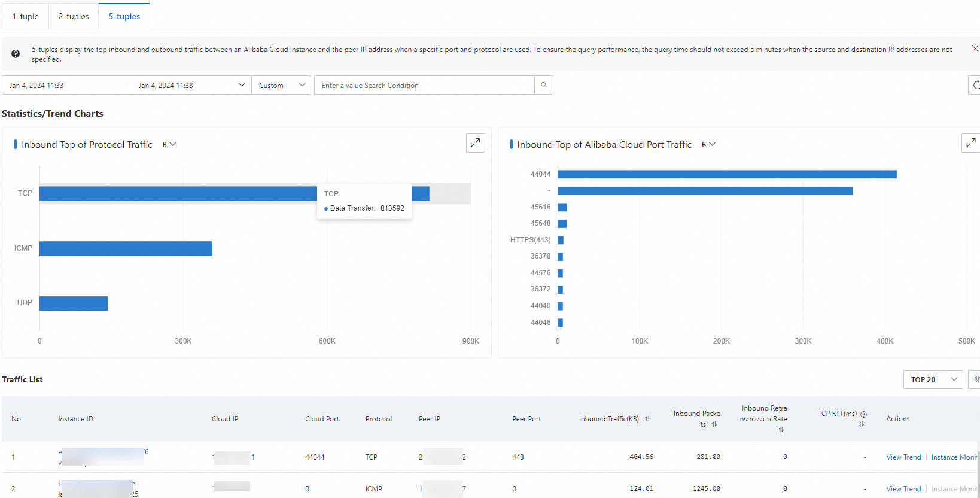Click the TCP RTT help icon
This screenshot has width=980, height=498.
(x=863, y=414)
